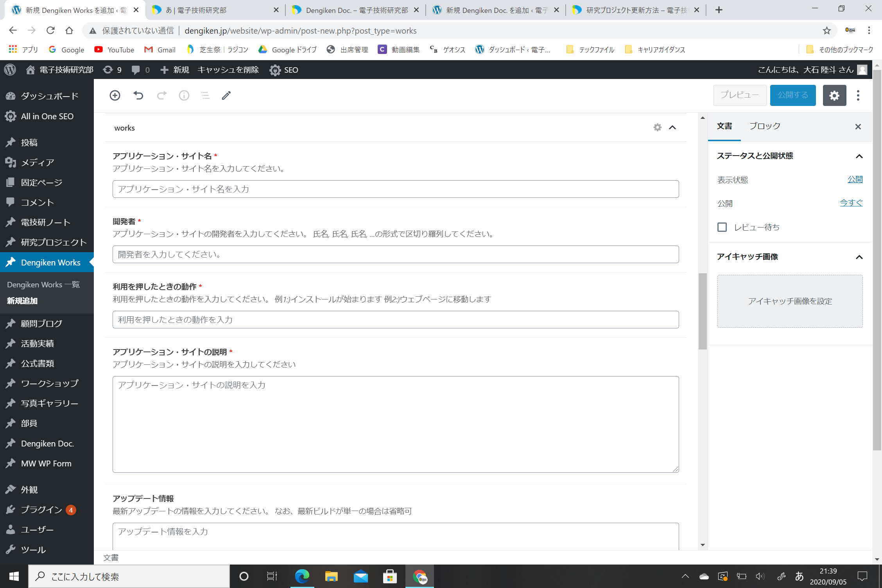This screenshot has width=882, height=588.
Task: Open File Explorer from taskbar
Action: (331, 576)
